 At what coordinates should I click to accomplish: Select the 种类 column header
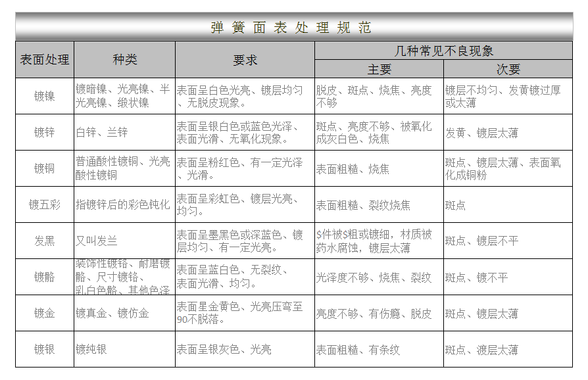pos(124,60)
